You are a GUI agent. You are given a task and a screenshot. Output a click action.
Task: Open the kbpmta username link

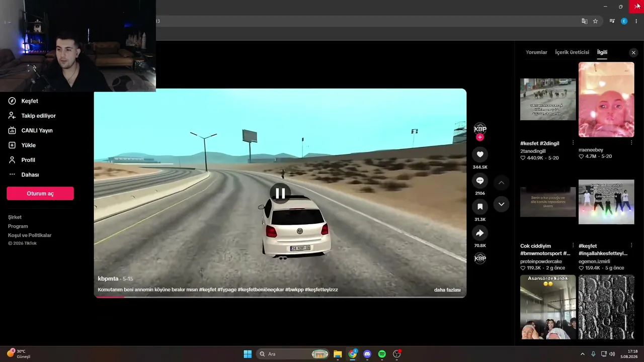point(108,279)
